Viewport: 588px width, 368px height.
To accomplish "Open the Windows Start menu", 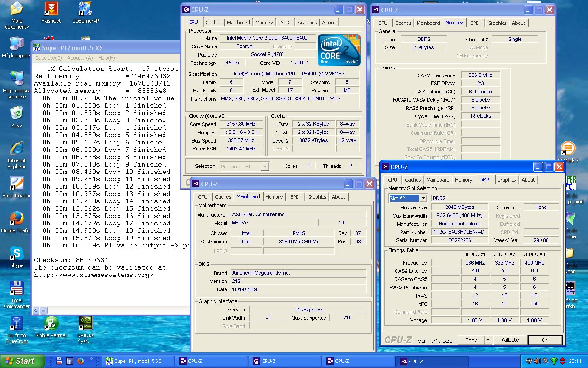I will coord(23,361).
